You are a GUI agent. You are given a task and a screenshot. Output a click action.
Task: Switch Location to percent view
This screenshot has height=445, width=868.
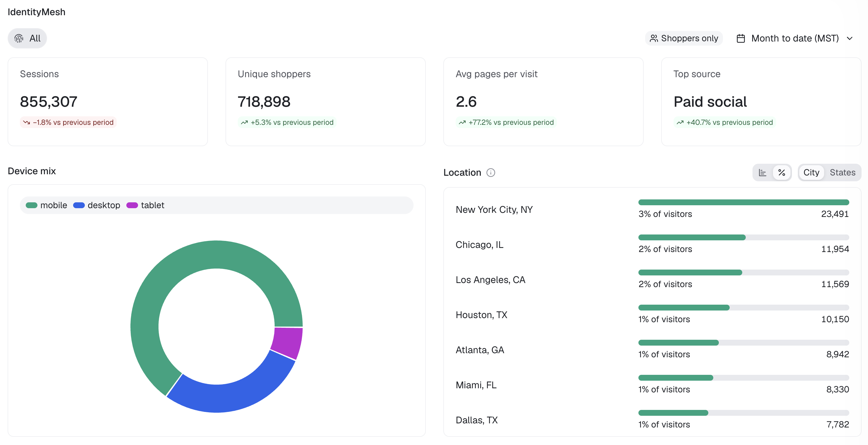pyautogui.click(x=782, y=173)
